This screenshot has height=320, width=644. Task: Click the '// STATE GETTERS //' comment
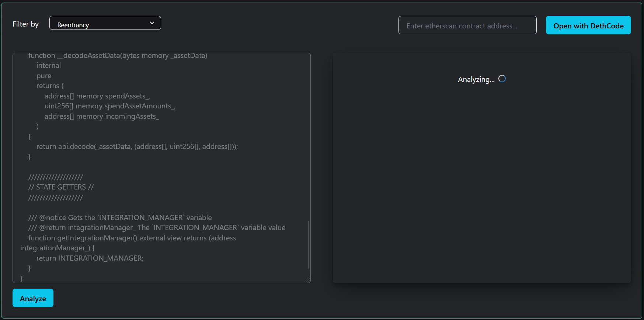tap(61, 187)
